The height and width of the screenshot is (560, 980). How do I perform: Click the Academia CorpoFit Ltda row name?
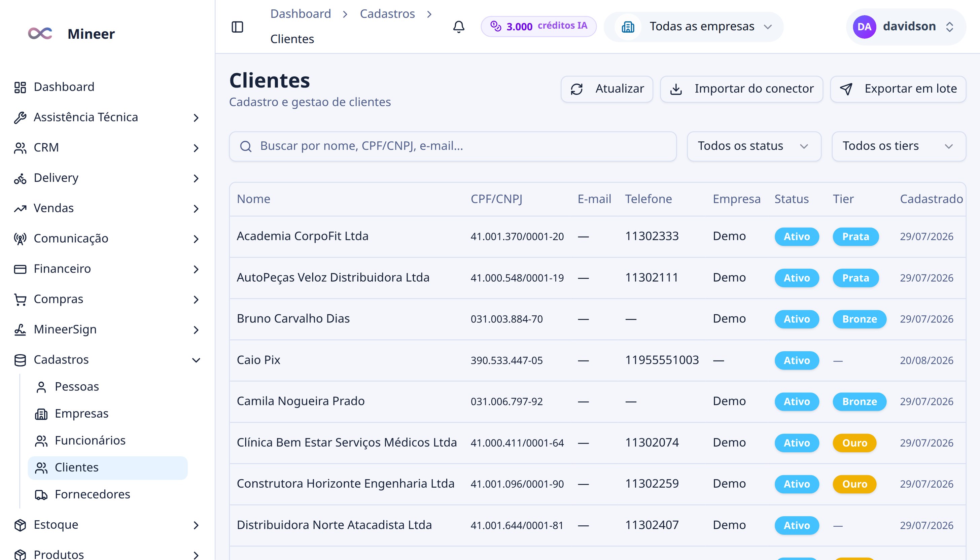tap(302, 236)
